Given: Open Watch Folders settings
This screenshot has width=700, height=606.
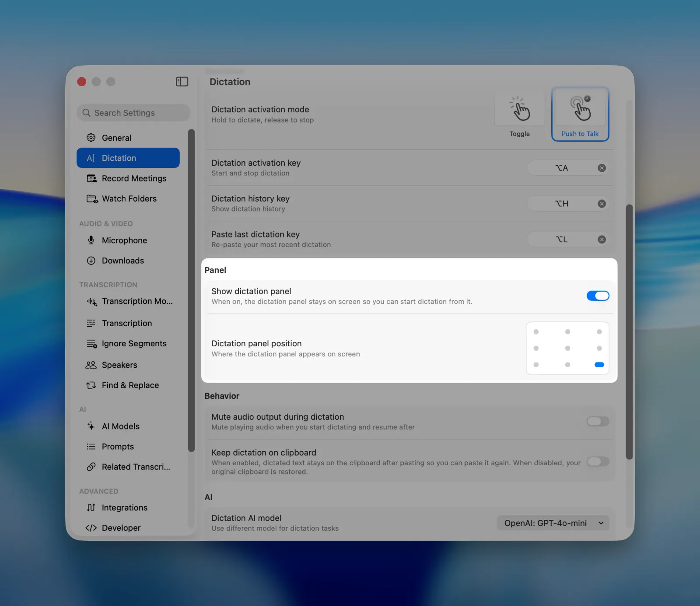Looking at the screenshot, I should [x=128, y=199].
